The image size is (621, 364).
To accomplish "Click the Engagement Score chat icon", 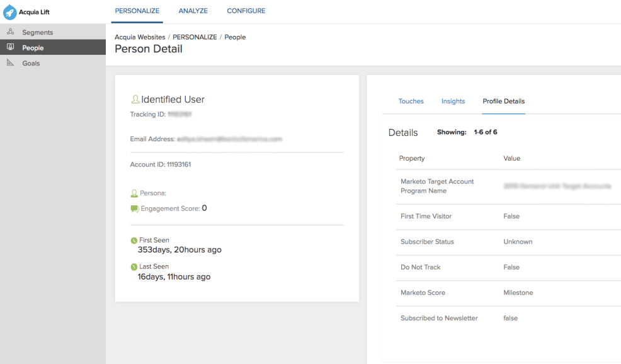I will click(134, 208).
